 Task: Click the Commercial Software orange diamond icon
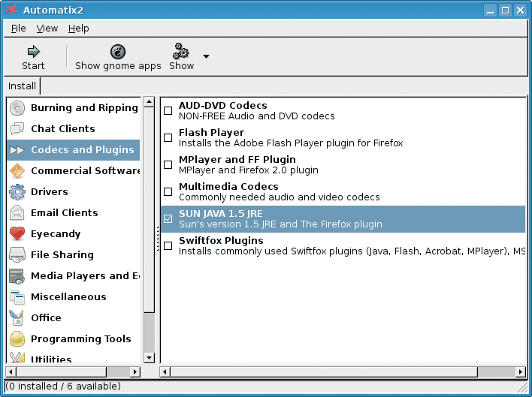coord(17,171)
